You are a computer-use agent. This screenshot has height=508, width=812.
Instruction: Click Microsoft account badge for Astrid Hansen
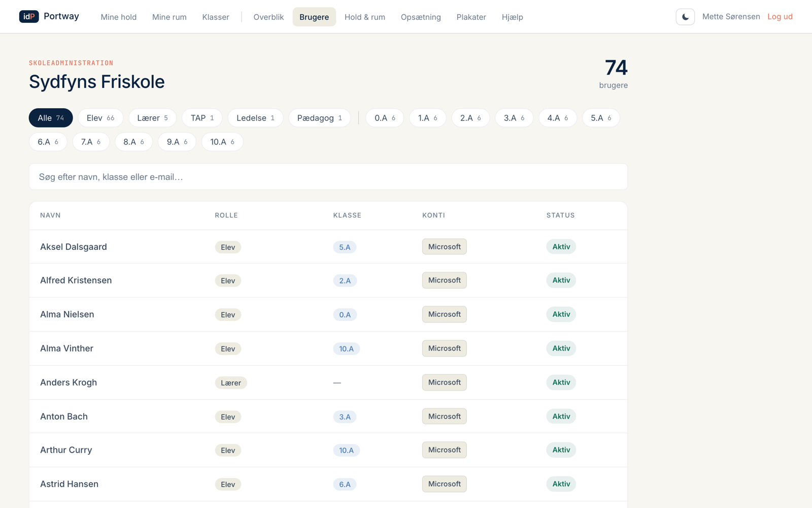pyautogui.click(x=444, y=484)
